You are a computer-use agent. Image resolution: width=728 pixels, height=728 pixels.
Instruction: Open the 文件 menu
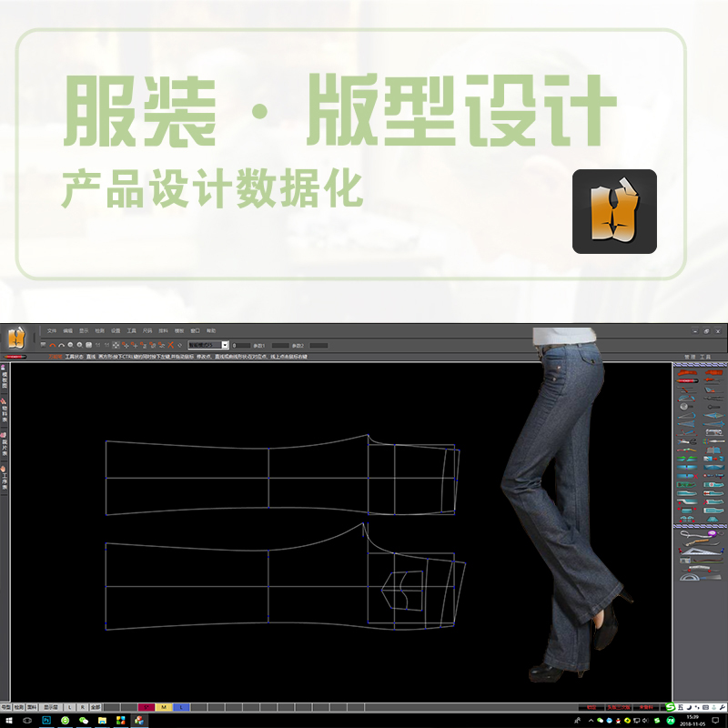[x=50, y=330]
